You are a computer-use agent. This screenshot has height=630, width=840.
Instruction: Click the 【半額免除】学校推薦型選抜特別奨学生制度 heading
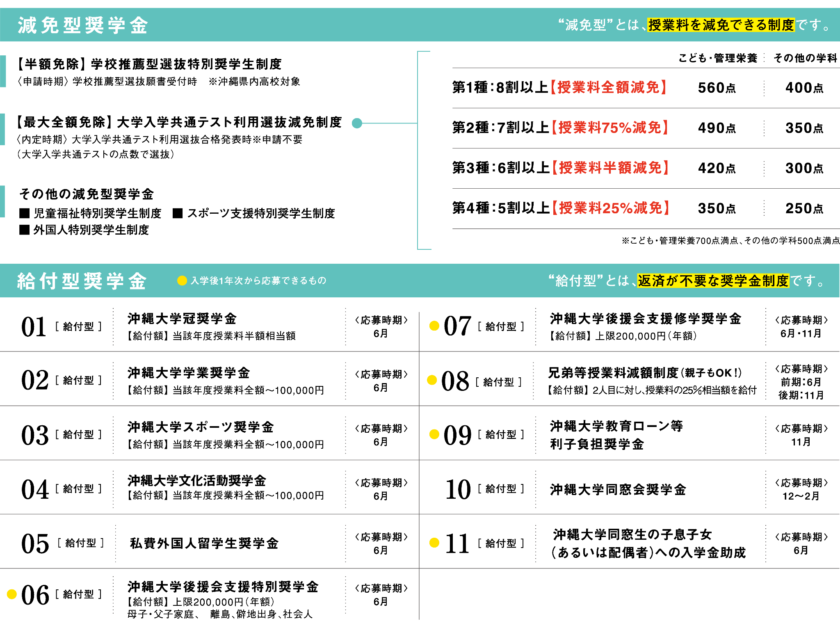(149, 64)
